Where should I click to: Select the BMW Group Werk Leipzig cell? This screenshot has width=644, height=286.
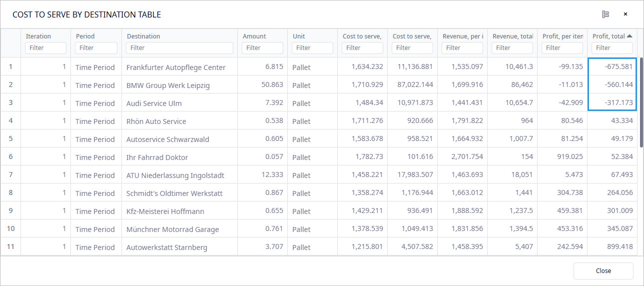point(168,85)
